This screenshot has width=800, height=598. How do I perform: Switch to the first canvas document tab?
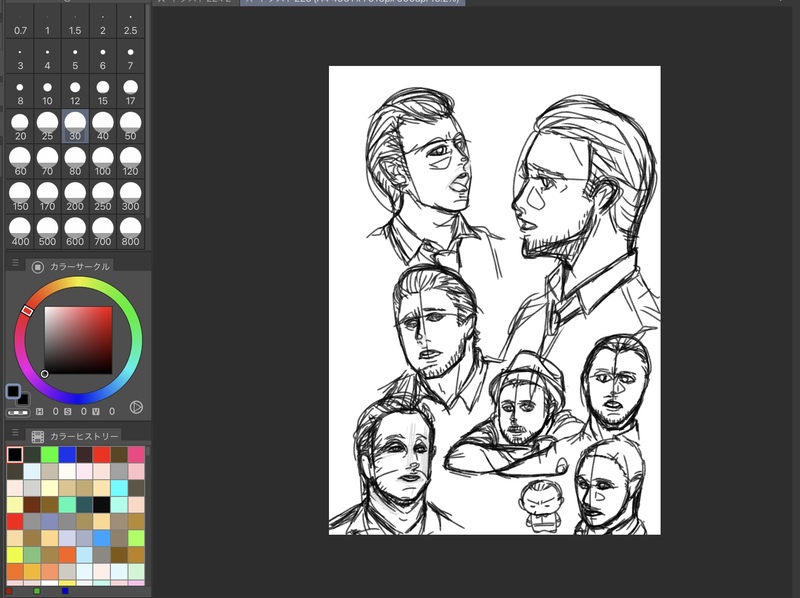pos(195,3)
